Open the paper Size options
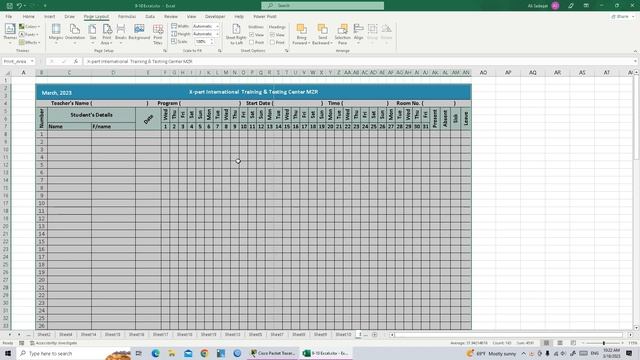Image resolution: width=640 pixels, height=360 pixels. click(x=93, y=34)
